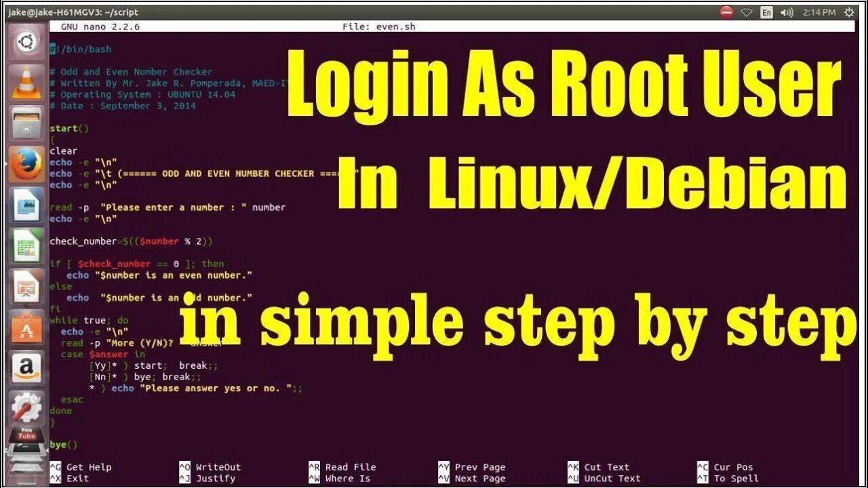Image resolution: width=868 pixels, height=488 pixels.
Task: Click the ^R Read File shortcut
Action: pyautogui.click(x=342, y=467)
